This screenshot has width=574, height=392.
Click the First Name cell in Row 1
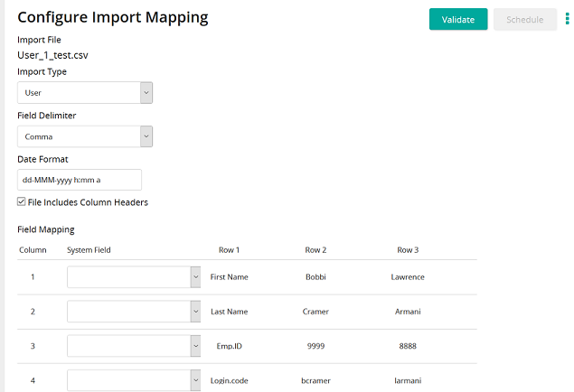point(230,276)
